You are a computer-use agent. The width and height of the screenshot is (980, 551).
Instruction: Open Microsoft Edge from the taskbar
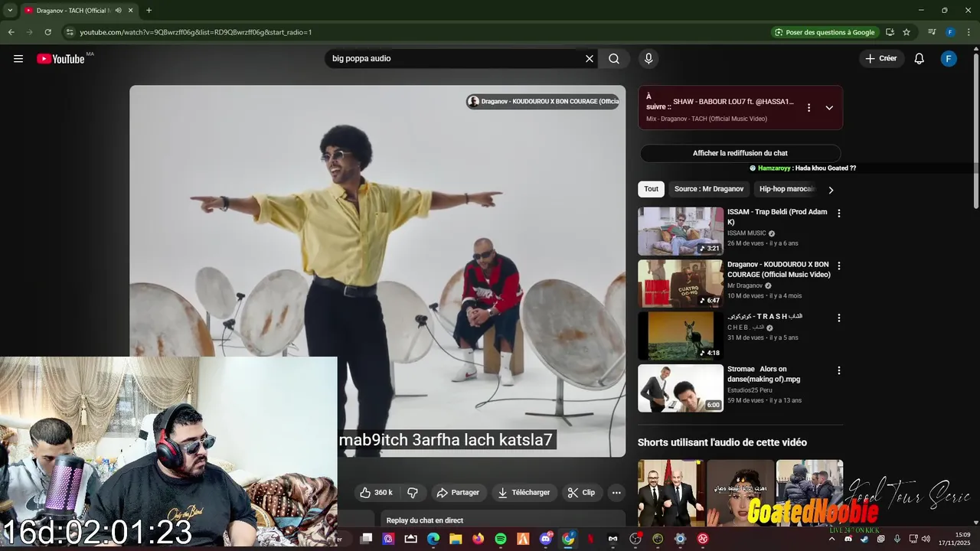pyautogui.click(x=433, y=539)
